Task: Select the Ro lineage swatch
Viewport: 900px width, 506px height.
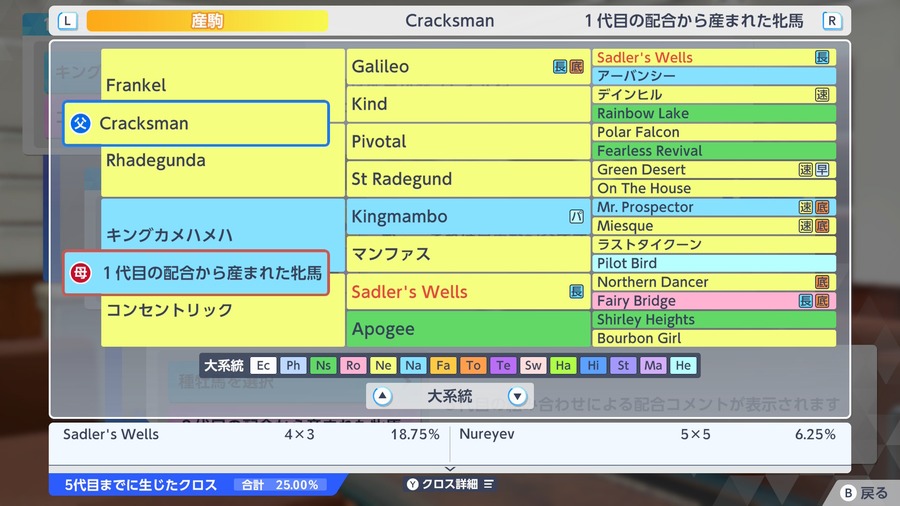Action: [353, 365]
